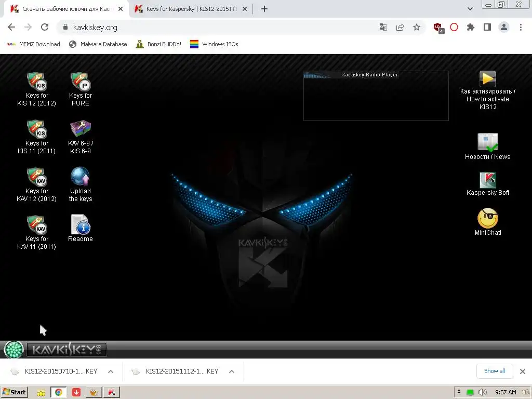Expand options for KIS12-20150710 download

click(111, 371)
